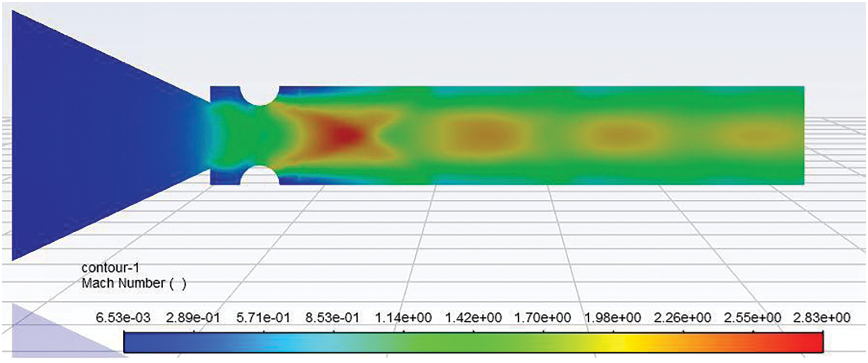Pick the yellow section of the colorbar
Image resolution: width=868 pixels, height=363 pixels.
pyautogui.click(x=626, y=342)
